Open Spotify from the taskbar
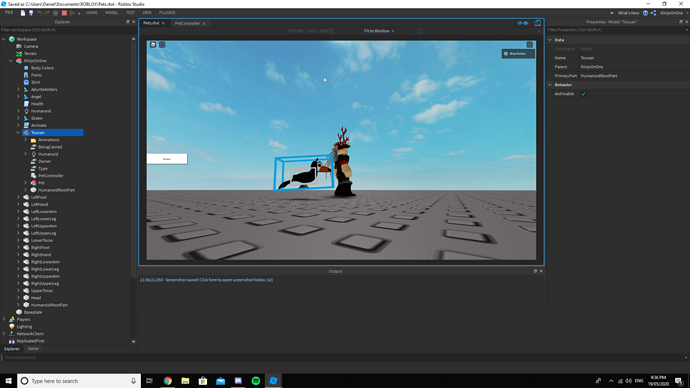This screenshot has width=690, height=388. (256, 381)
